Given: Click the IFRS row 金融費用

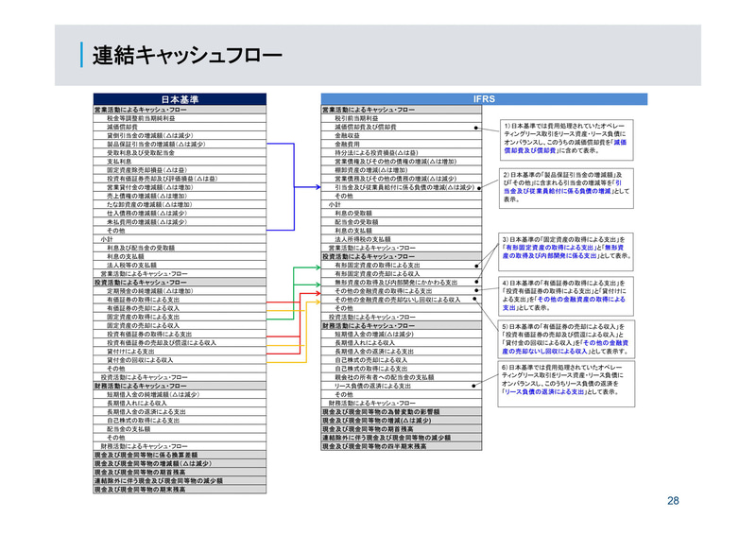Looking at the screenshot, I should click(x=401, y=145).
